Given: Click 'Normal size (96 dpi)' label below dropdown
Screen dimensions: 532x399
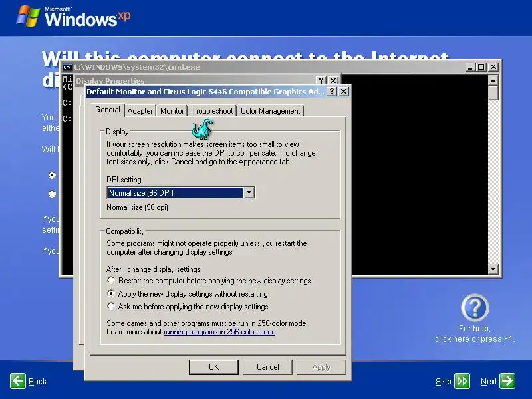Looking at the screenshot, I should pos(137,207).
